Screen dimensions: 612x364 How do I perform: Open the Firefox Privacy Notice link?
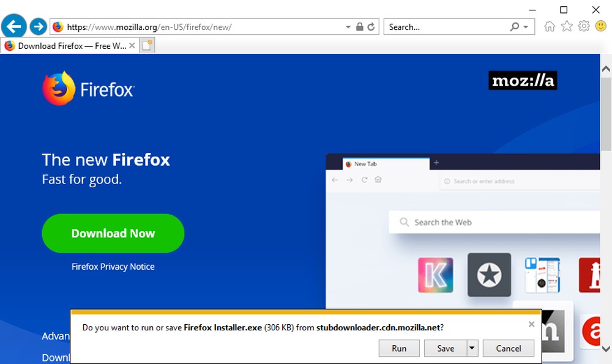113,266
